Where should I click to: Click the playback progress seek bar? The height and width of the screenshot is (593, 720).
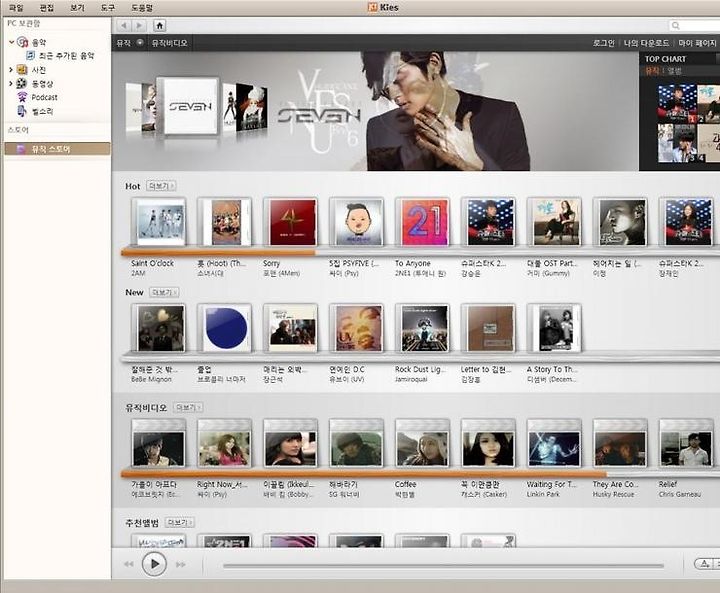point(444,566)
